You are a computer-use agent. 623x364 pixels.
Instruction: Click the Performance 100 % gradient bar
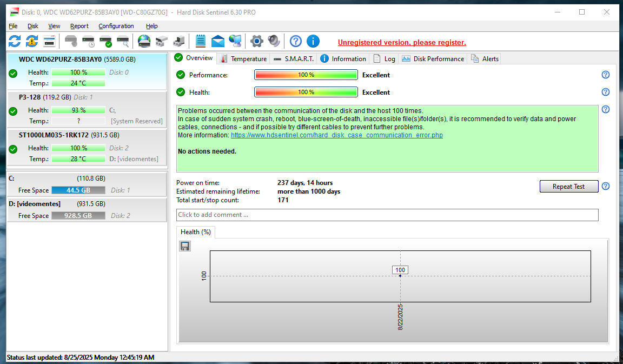pyautogui.click(x=306, y=75)
